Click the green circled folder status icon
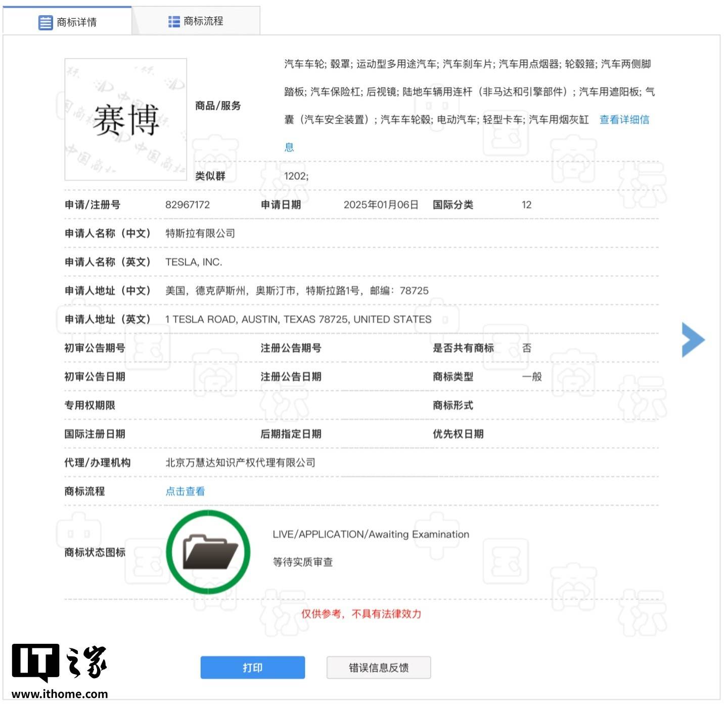Image resolution: width=728 pixels, height=708 pixels. 208,552
